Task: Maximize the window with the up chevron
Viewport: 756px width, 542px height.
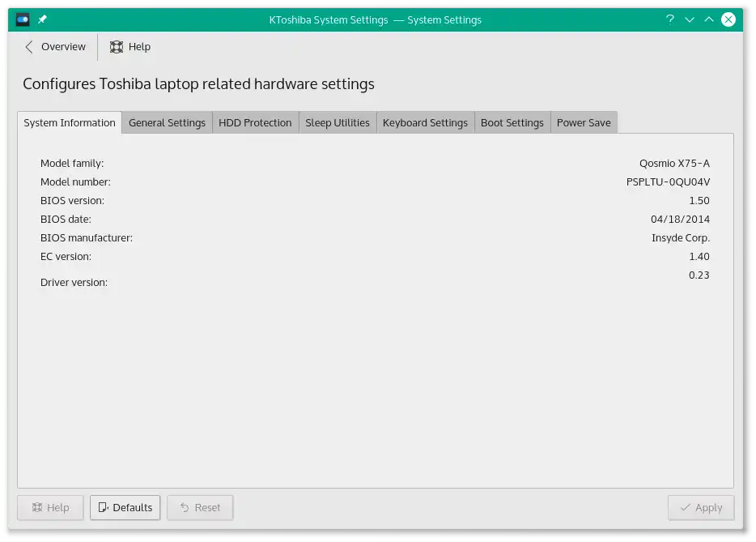Action: pos(709,19)
